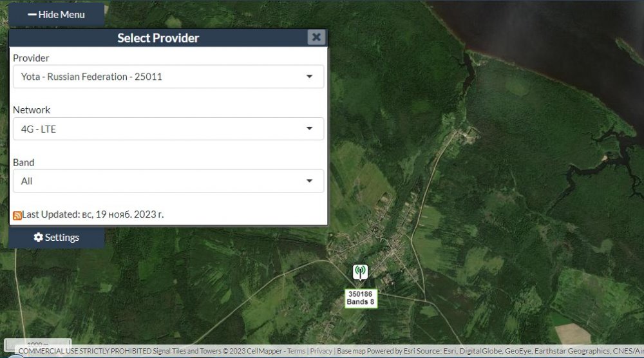Open the Terms link in footer

tap(296, 351)
